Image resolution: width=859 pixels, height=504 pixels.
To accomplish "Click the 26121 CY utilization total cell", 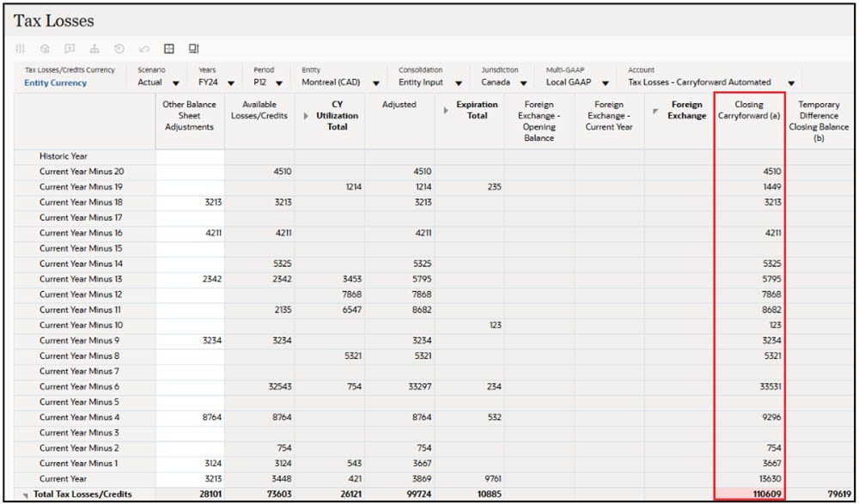I will [330, 495].
